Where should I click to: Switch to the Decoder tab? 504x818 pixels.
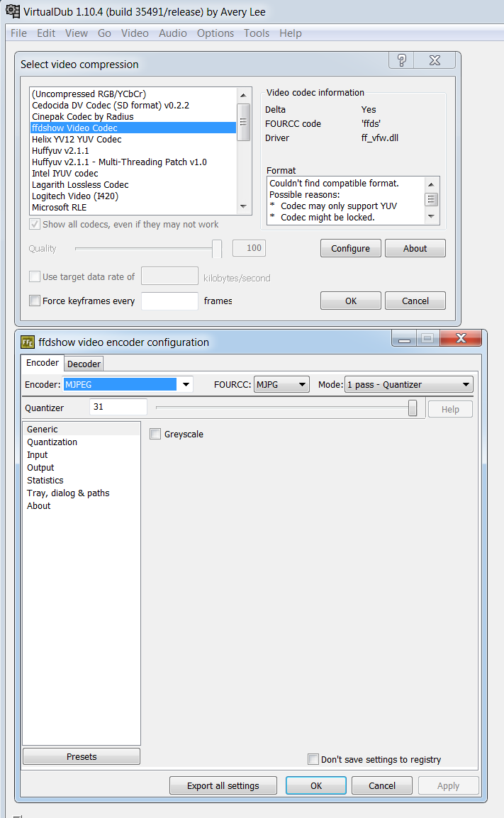(84, 364)
